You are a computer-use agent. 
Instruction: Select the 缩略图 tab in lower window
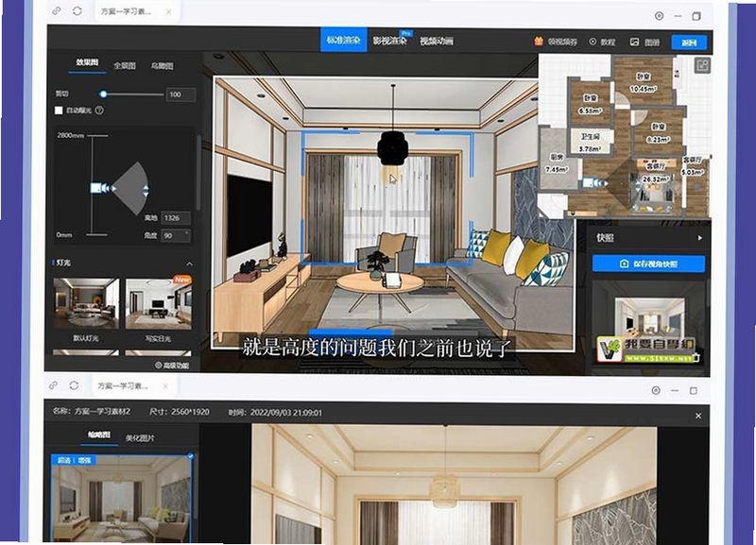click(99, 435)
